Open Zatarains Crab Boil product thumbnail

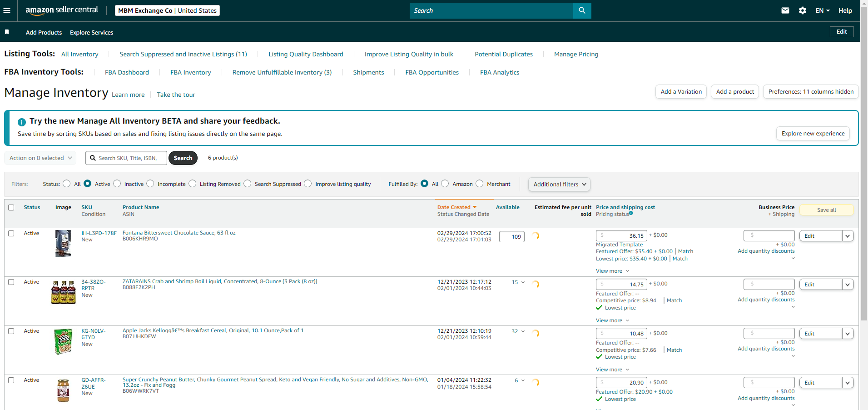[63, 292]
